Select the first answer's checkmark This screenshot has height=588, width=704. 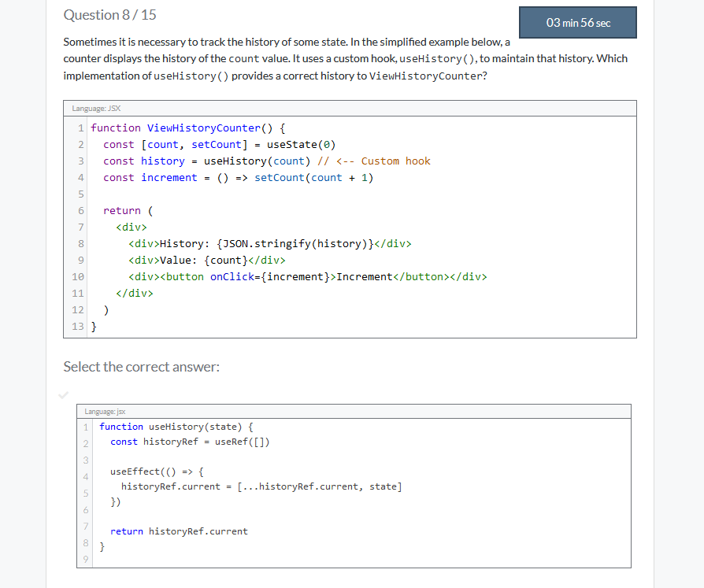point(63,395)
